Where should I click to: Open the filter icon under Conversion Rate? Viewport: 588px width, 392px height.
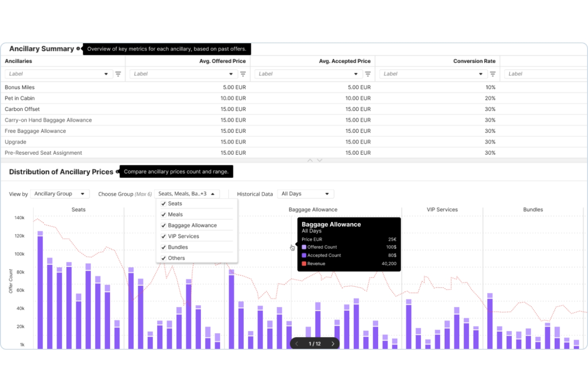point(493,74)
